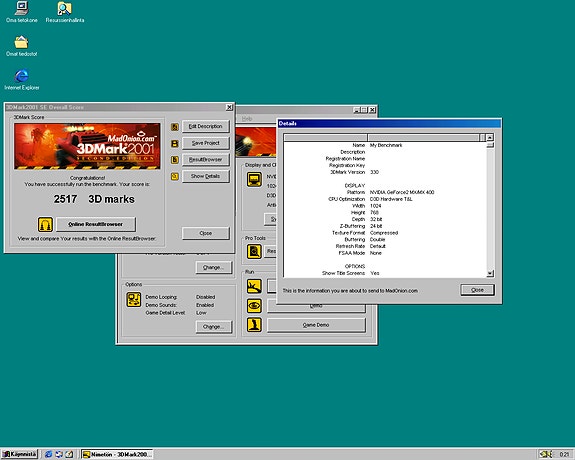Click the yellow Online ResultBrowser icon
Screen dimensions: 575x460
coord(45,224)
